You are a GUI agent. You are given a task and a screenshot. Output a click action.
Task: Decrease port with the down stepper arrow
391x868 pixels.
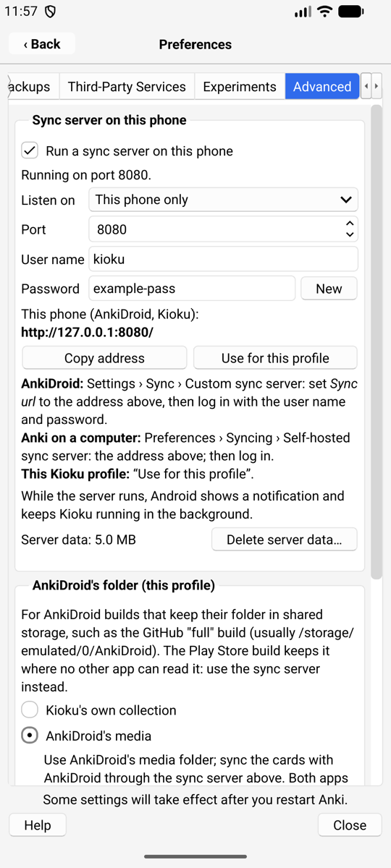click(x=350, y=235)
